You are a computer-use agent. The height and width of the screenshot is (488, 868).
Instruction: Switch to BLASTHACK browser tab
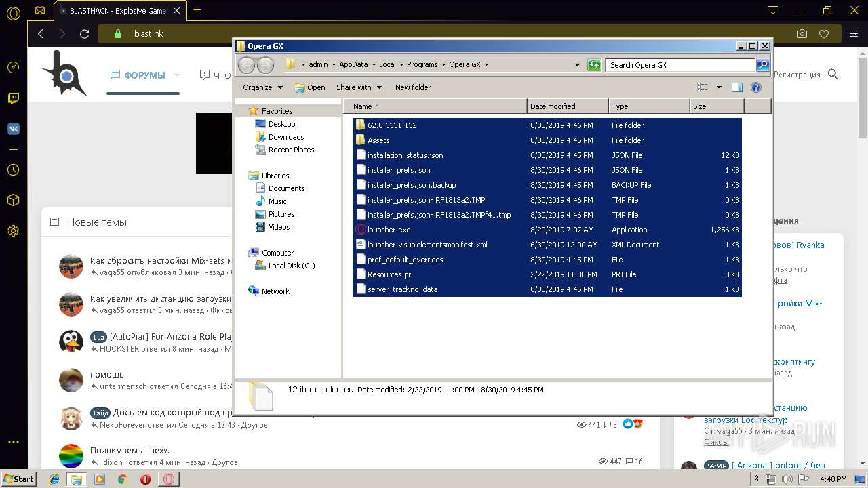tap(119, 10)
